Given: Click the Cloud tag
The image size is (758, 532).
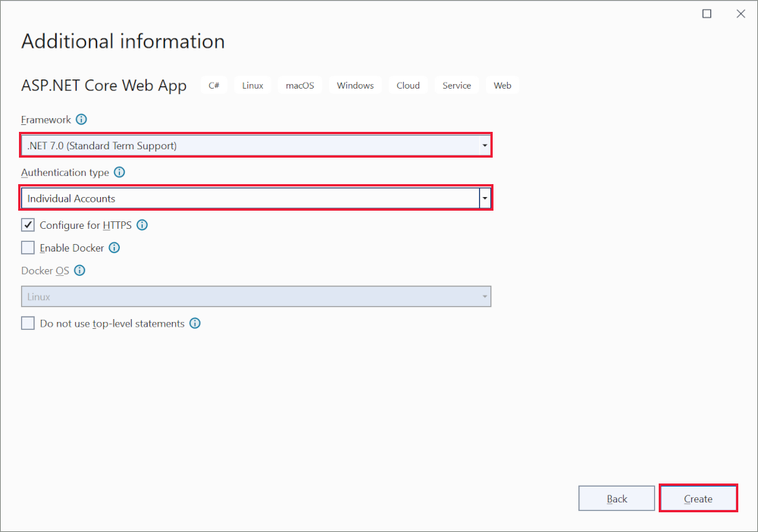Looking at the screenshot, I should pos(408,86).
